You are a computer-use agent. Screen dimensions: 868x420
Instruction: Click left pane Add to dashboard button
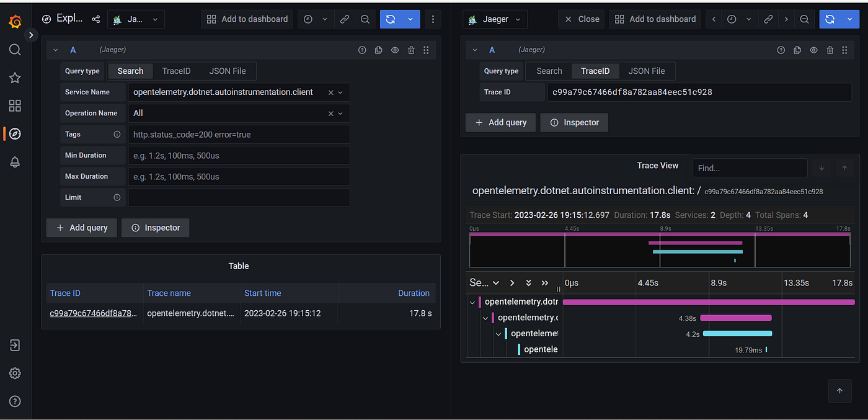pyautogui.click(x=247, y=19)
